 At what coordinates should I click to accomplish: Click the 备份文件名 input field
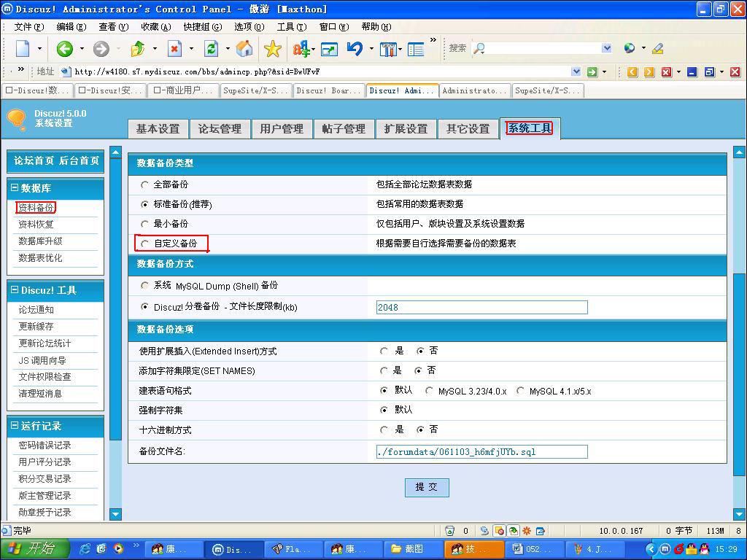481,451
